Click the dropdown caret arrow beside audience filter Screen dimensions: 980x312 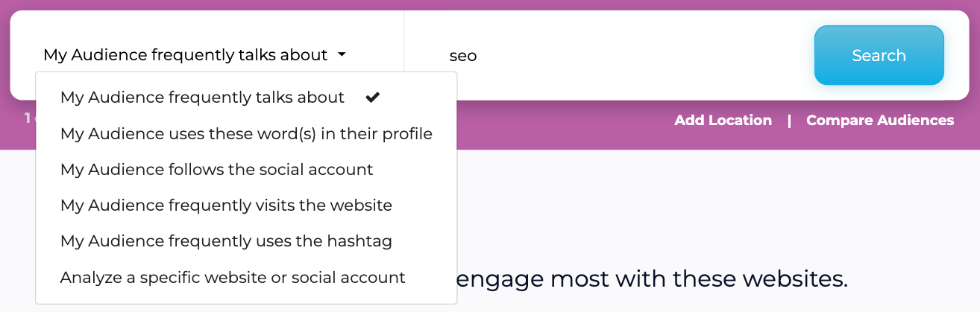pos(342,54)
